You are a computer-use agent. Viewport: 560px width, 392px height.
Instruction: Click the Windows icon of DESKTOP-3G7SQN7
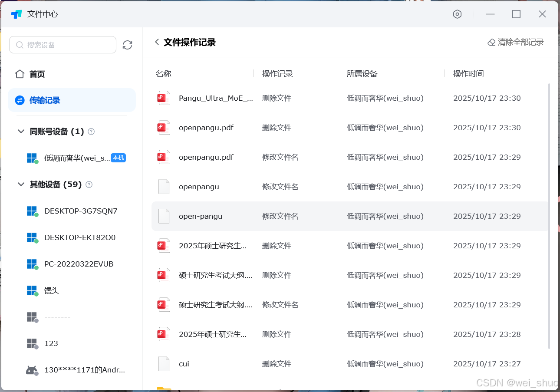tap(32, 211)
